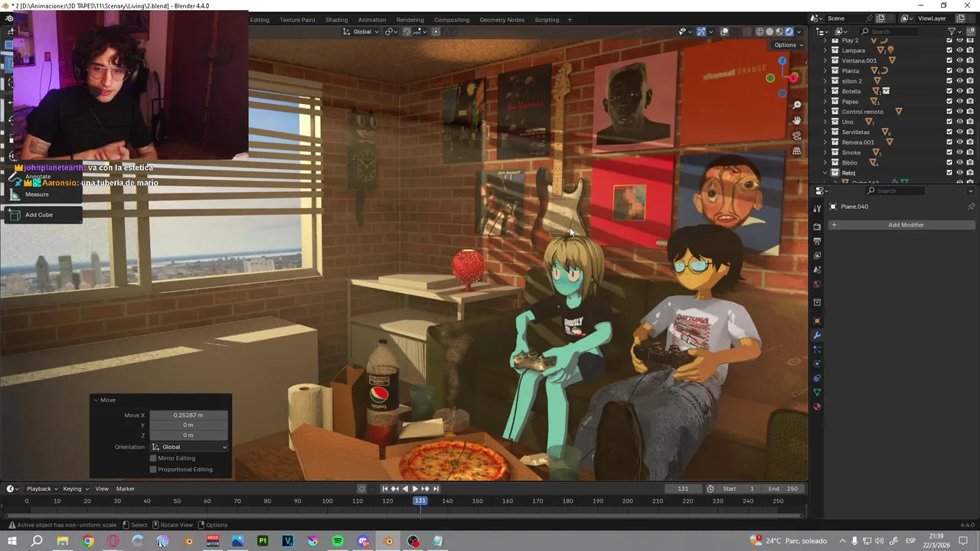The height and width of the screenshot is (551, 980).
Task: Expand the Ventana.001 collection
Action: click(825, 60)
